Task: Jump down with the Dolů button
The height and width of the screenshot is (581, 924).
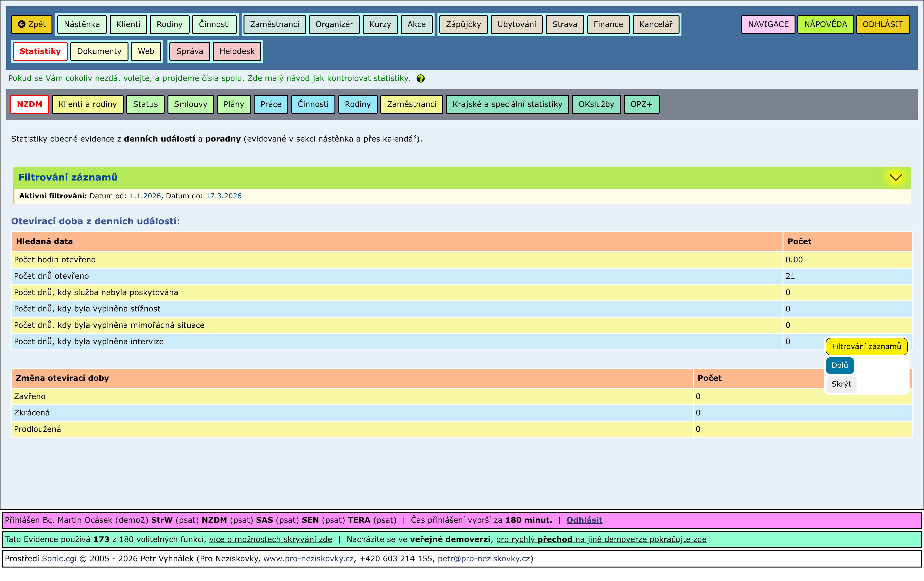Action: click(839, 365)
